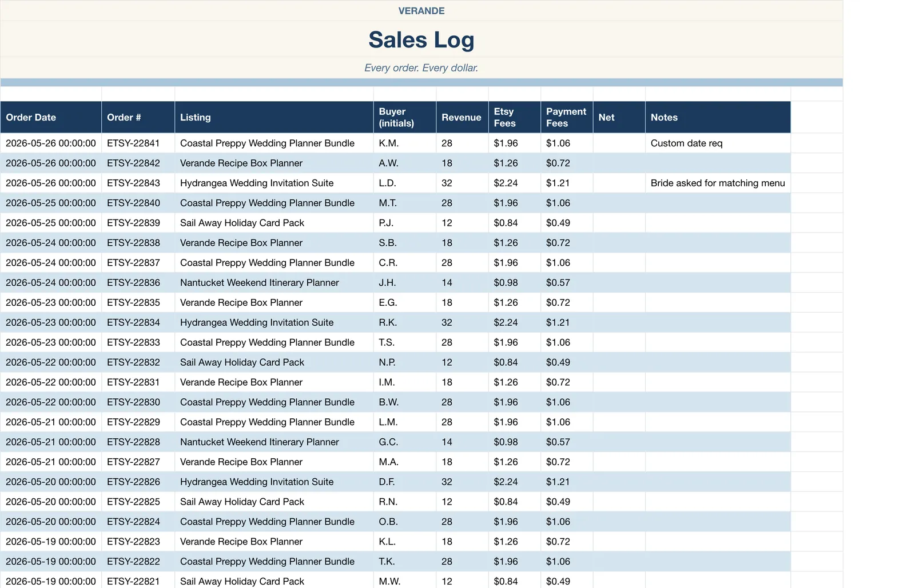
Task: Click buyer initials J.H.
Action: tap(405, 282)
